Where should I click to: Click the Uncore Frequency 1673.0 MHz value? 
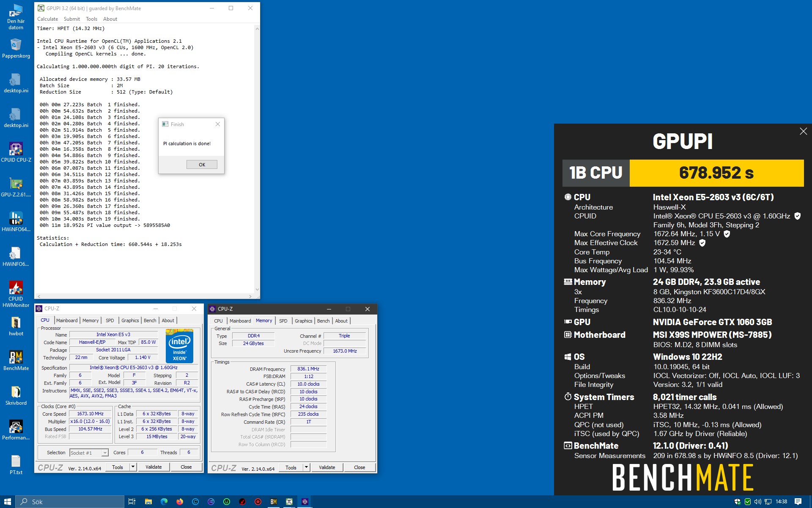[345, 351]
